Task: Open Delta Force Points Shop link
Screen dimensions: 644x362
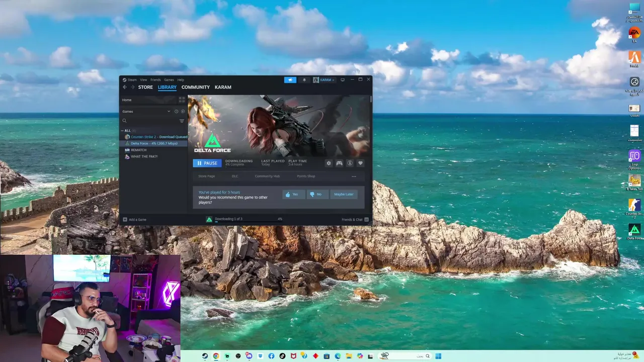Action: (x=306, y=176)
